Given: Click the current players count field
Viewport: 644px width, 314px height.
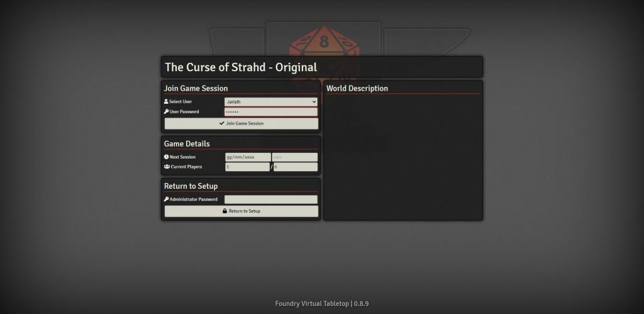Looking at the screenshot, I should click(x=247, y=167).
